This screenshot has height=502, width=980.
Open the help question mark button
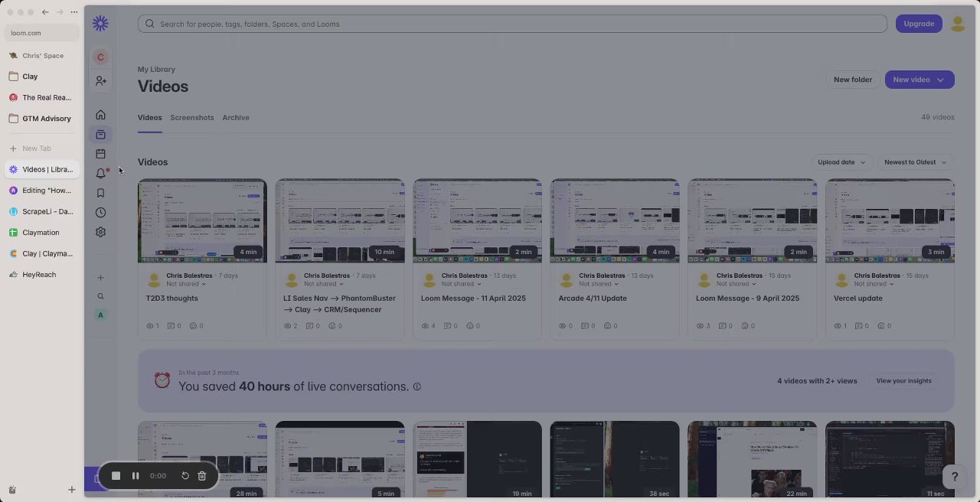coord(954,477)
